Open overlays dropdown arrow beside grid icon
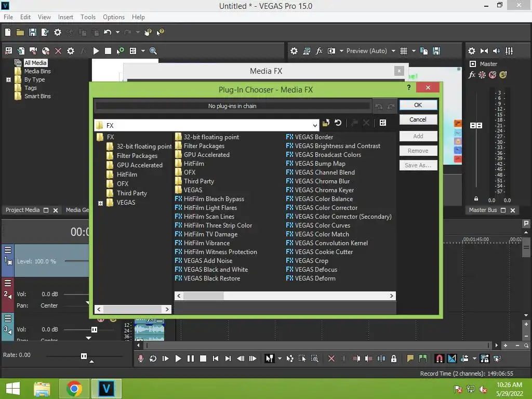Image resolution: width=532 pixels, height=399 pixels. point(413,51)
